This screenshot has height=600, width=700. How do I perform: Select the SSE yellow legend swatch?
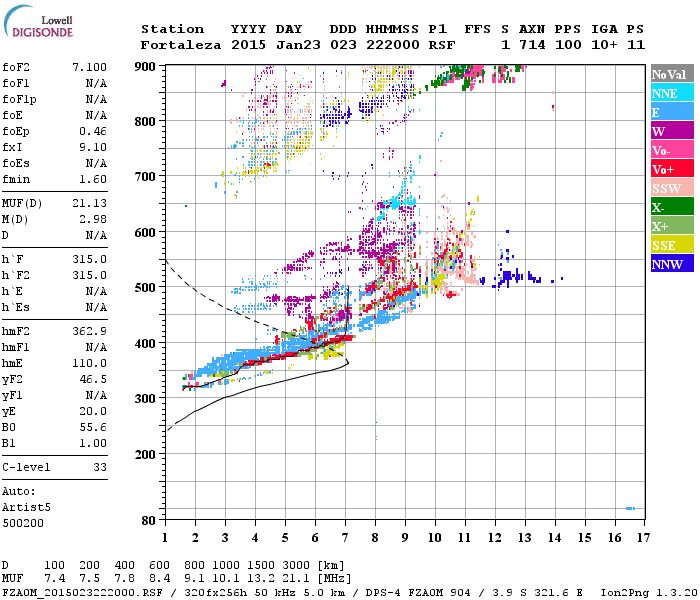click(672, 245)
